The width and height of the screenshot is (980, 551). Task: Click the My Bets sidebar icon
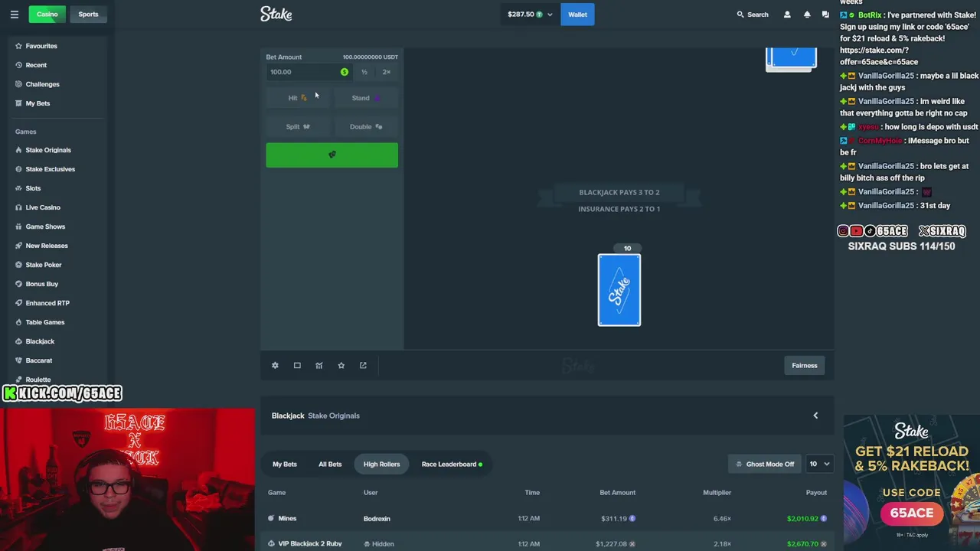tap(18, 103)
